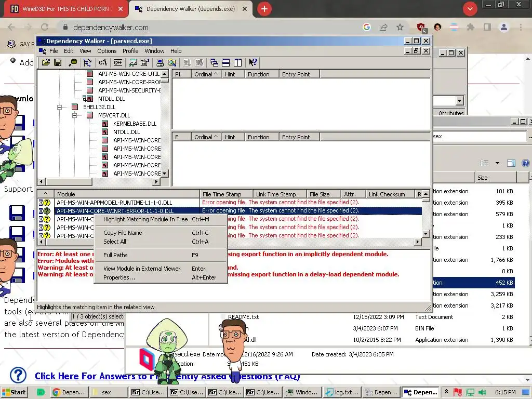This screenshot has height=399, width=532.
Task: Click module list horizontal scrollbar right arrow
Action: click(x=418, y=242)
